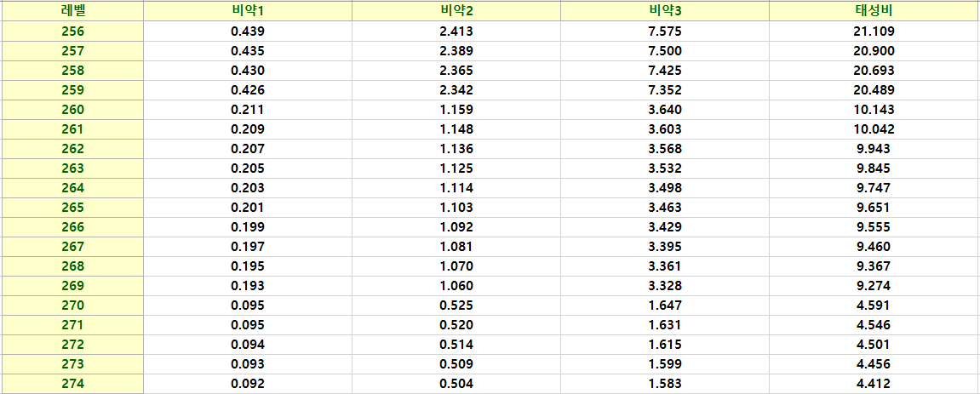Click the 비약3 column header
This screenshot has height=394, width=980.
[x=664, y=11]
